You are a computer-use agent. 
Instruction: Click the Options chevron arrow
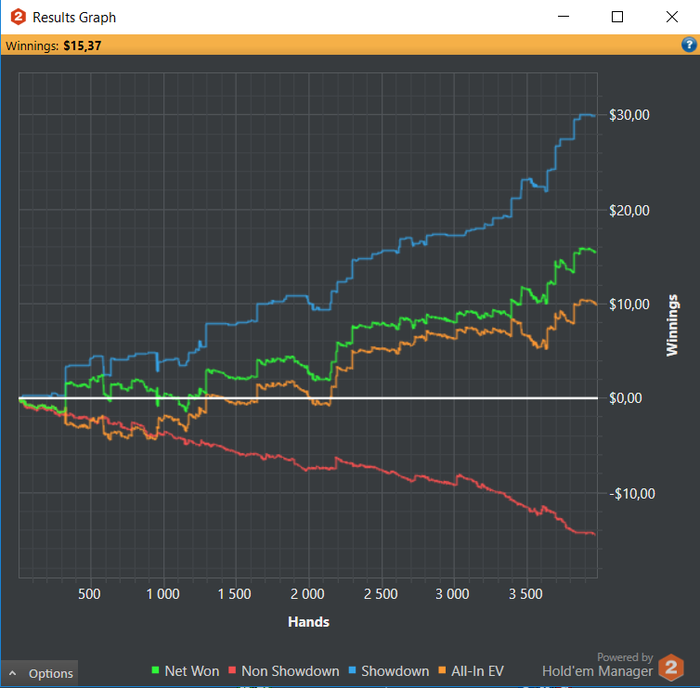(12, 673)
